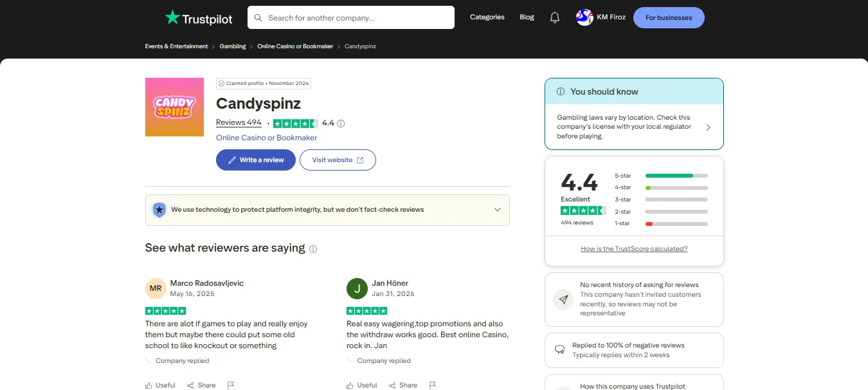Image resolution: width=868 pixels, height=390 pixels.
Task: Click the reply speech bubble icon
Action: pyautogui.click(x=559, y=350)
